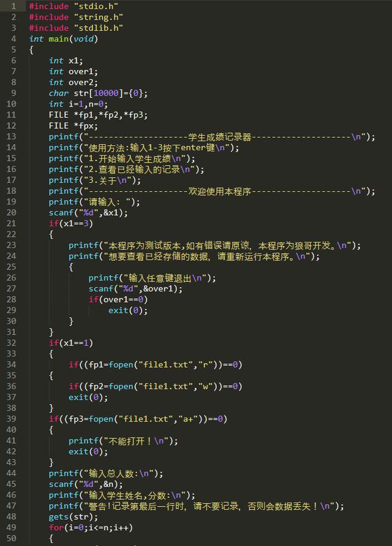This screenshot has height=546, width=392.
Task: Click the fp1=fopen "r" line
Action: [155, 365]
